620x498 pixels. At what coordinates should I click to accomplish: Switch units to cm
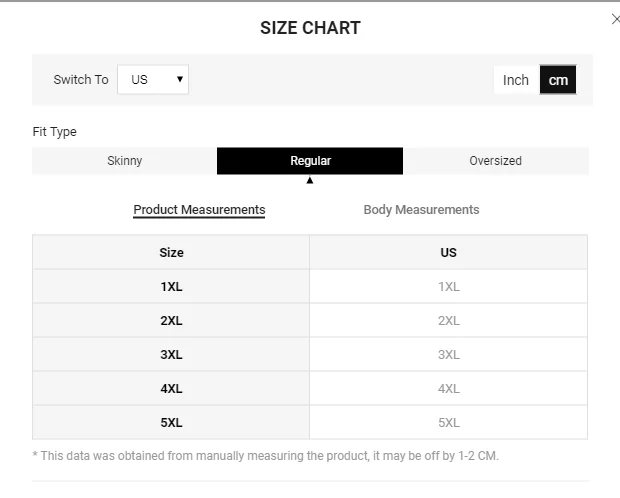pyautogui.click(x=558, y=80)
